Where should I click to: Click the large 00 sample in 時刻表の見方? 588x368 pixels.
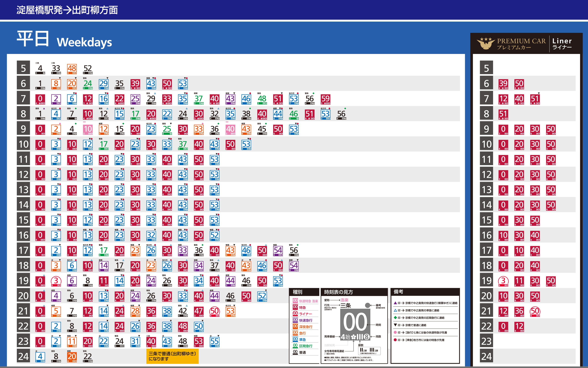pos(355,322)
